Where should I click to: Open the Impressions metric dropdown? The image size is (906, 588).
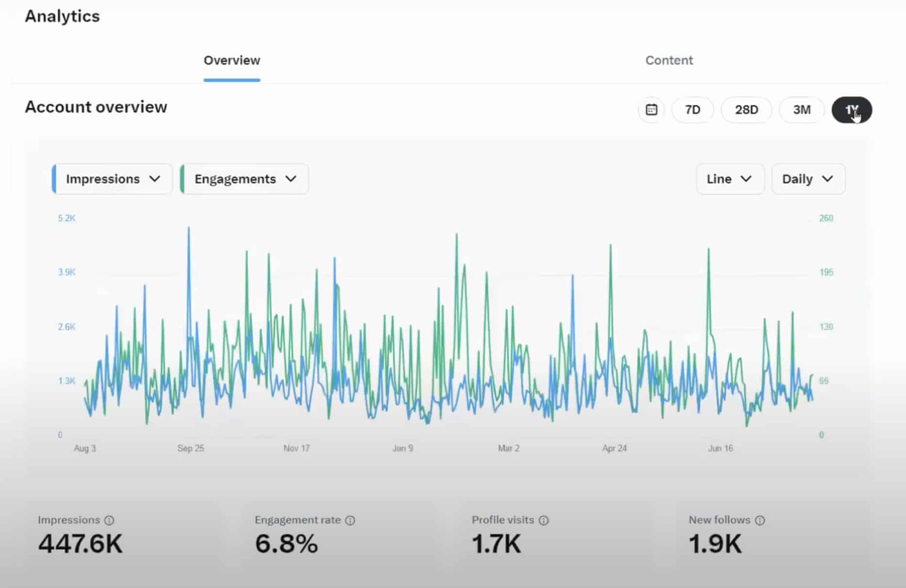(x=111, y=179)
